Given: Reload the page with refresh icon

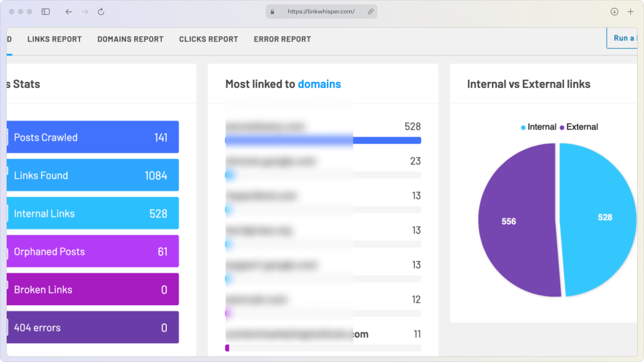Looking at the screenshot, I should (x=101, y=12).
